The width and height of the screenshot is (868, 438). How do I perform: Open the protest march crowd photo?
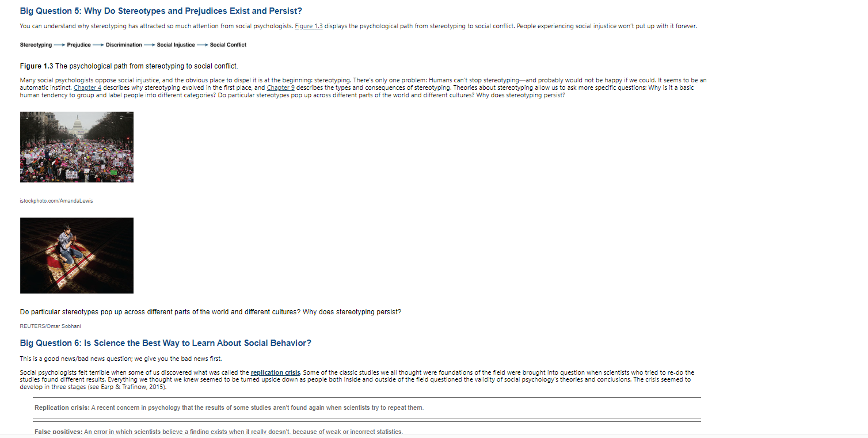tap(77, 147)
